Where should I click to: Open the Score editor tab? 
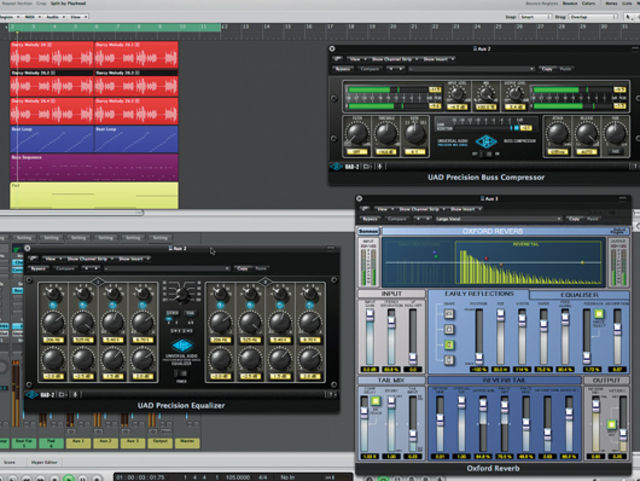pyautogui.click(x=9, y=462)
